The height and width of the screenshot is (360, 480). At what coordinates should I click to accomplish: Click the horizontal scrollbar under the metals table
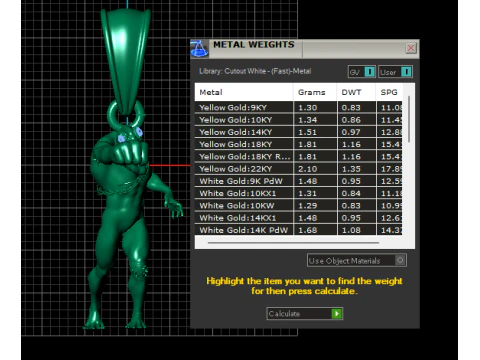[293, 243]
